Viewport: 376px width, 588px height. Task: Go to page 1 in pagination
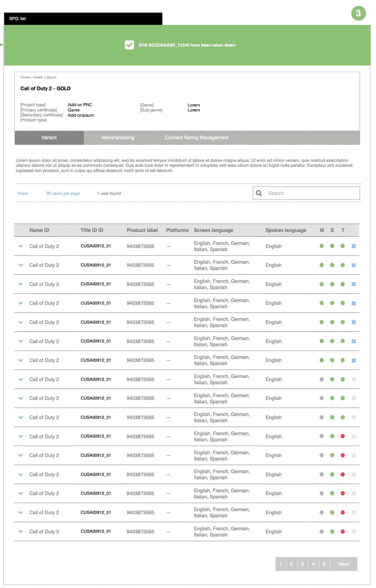click(281, 564)
